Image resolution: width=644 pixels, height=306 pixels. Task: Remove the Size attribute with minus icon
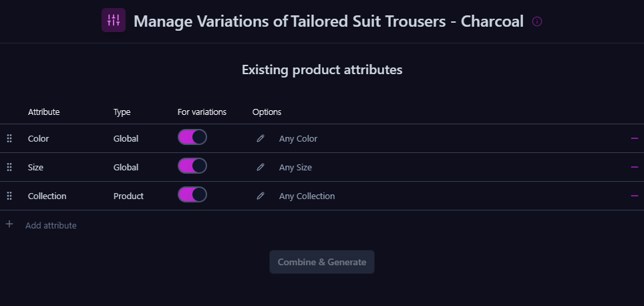point(634,167)
